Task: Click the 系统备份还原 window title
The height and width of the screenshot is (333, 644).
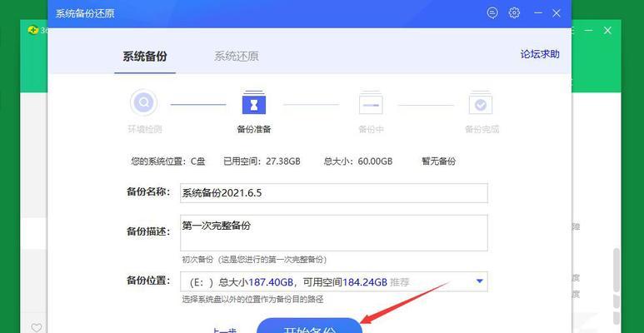Action: click(x=85, y=13)
